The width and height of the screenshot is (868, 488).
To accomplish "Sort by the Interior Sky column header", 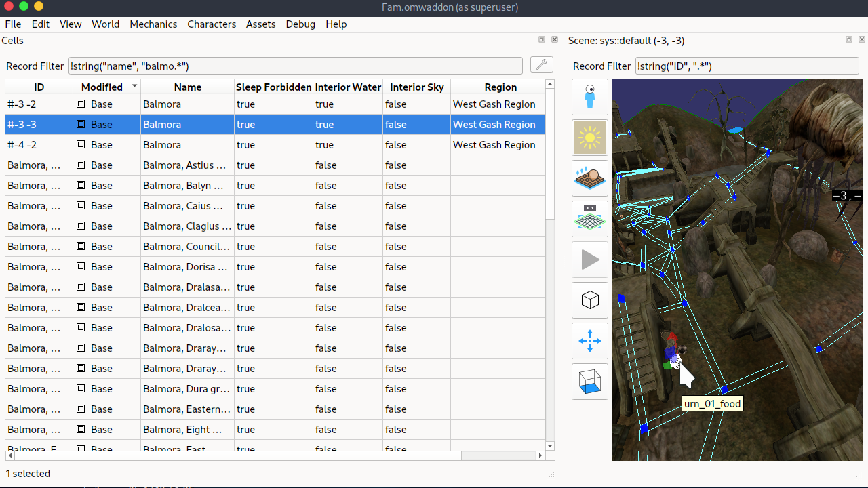I will (417, 87).
